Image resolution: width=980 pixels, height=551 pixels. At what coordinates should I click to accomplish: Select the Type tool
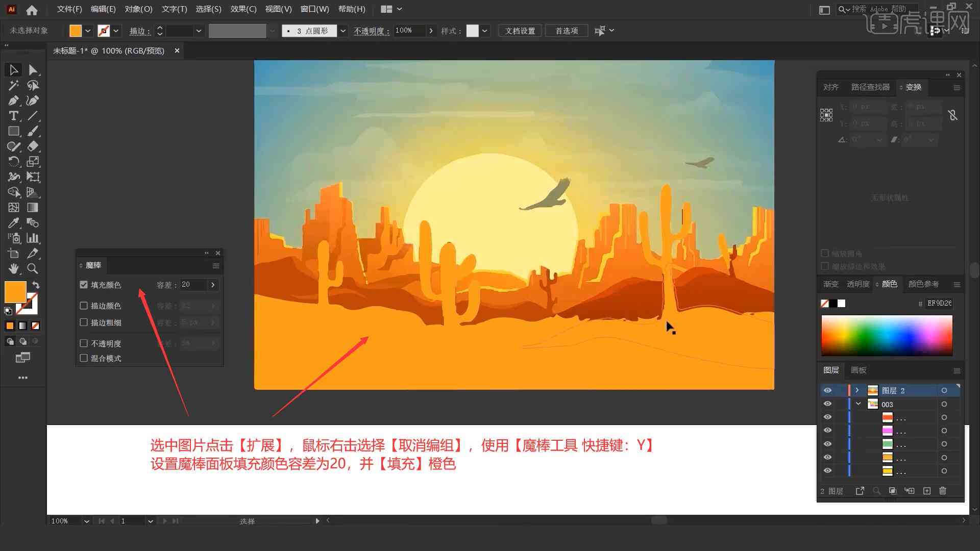click(x=12, y=116)
